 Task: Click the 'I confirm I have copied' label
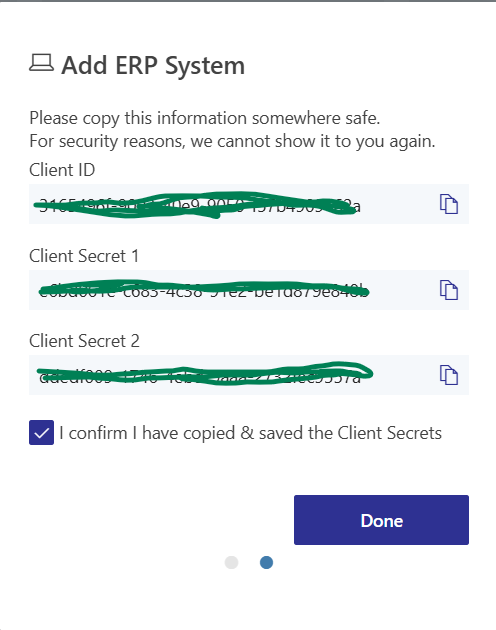point(250,433)
